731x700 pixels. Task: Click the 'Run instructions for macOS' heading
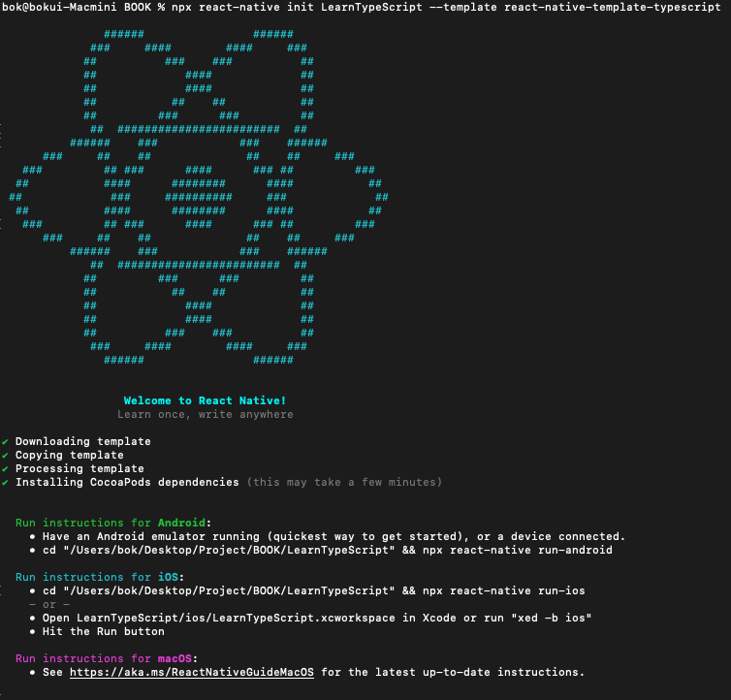pyautogui.click(x=107, y=658)
